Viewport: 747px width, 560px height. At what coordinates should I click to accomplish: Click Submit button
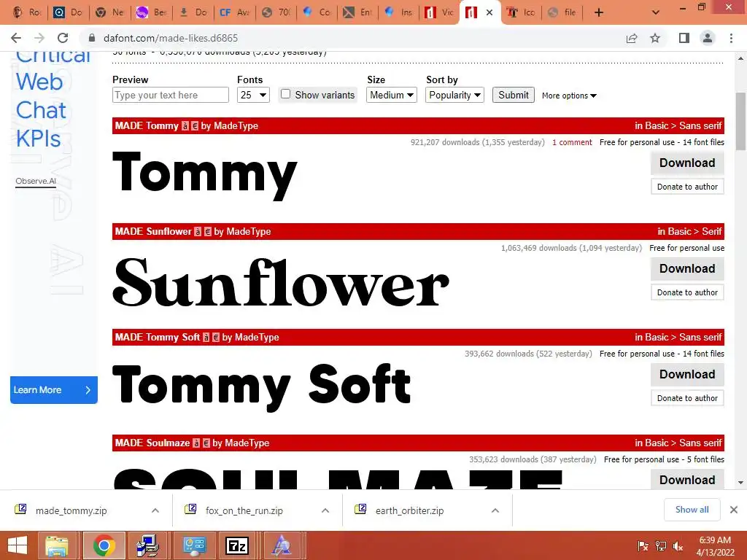(513, 95)
